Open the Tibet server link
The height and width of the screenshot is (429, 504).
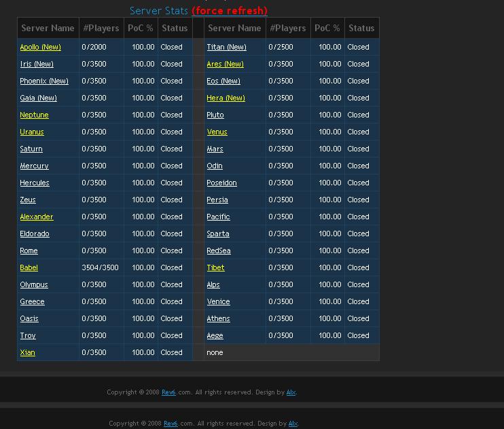pyautogui.click(x=215, y=267)
